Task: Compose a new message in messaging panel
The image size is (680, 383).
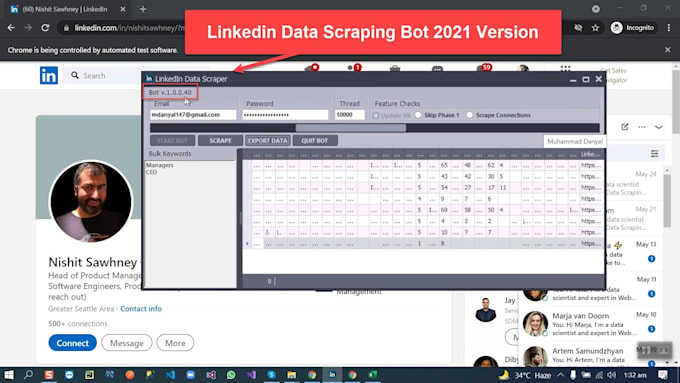Action: 624,127
